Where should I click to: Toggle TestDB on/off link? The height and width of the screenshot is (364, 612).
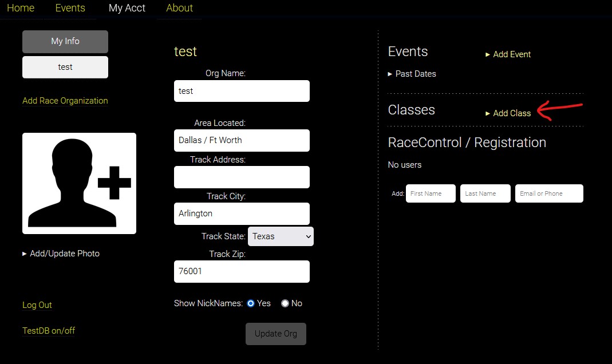click(49, 331)
